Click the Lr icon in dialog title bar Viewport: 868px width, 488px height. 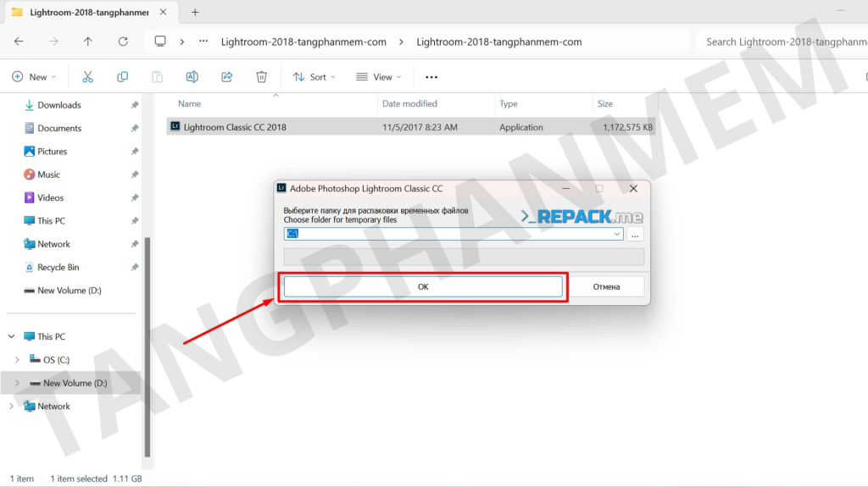click(281, 188)
